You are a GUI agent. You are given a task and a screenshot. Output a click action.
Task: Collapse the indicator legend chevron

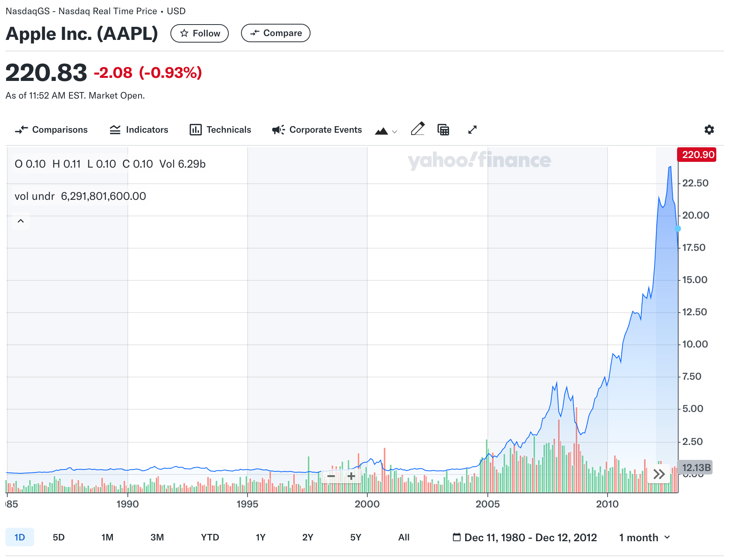21,221
